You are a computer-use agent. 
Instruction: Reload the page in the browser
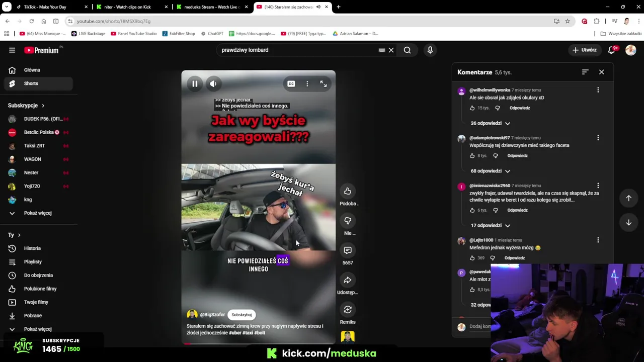[31, 21]
